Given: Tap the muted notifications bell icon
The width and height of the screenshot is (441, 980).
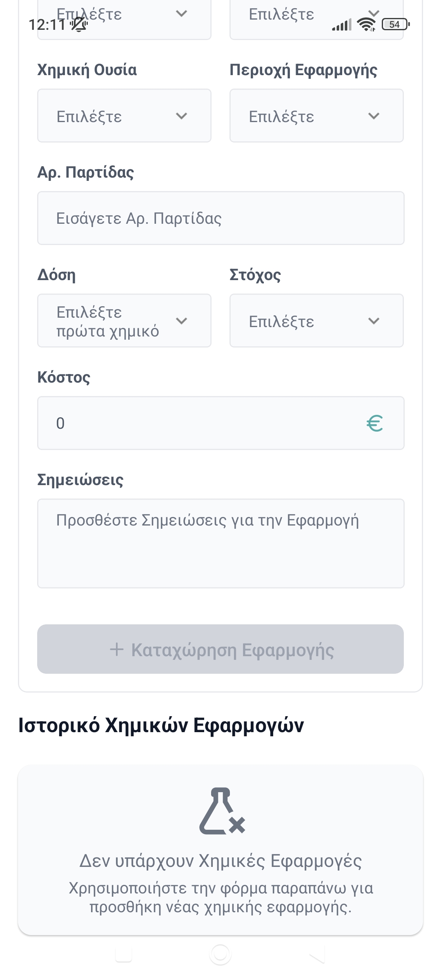Looking at the screenshot, I should [x=79, y=25].
